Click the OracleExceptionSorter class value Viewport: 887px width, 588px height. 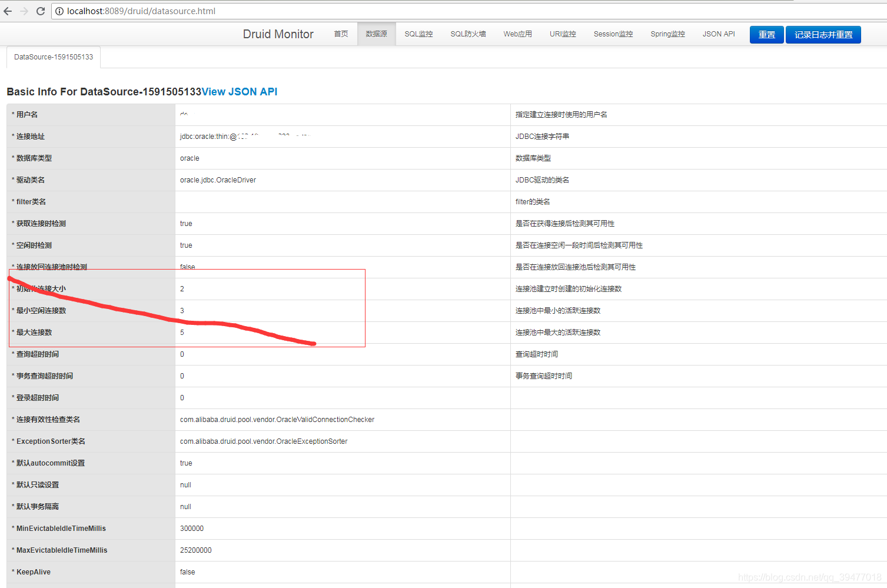pyautogui.click(x=264, y=441)
